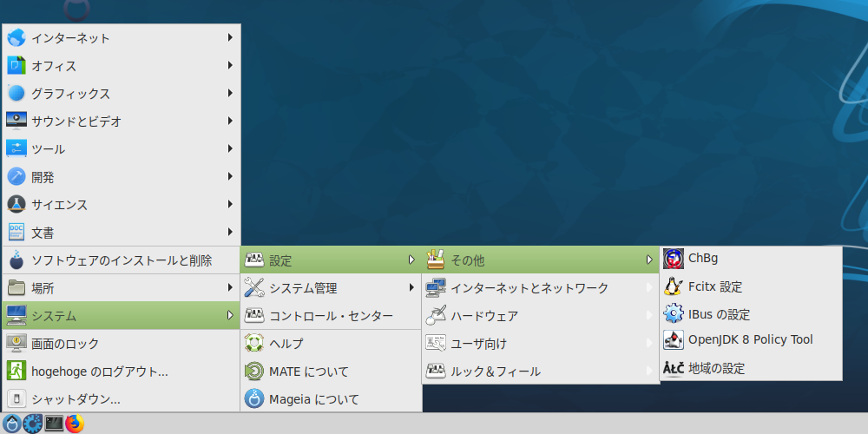Open the サイエンス menu category

(122, 204)
